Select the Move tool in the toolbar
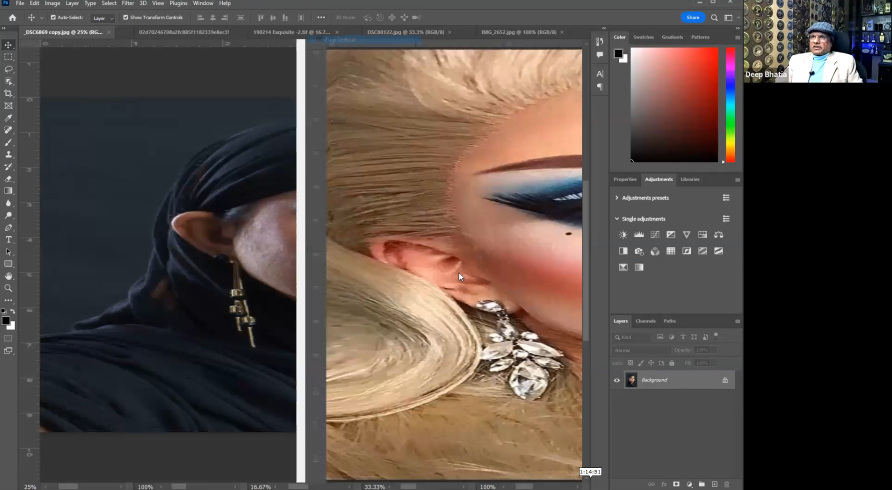892x490 pixels. point(9,45)
